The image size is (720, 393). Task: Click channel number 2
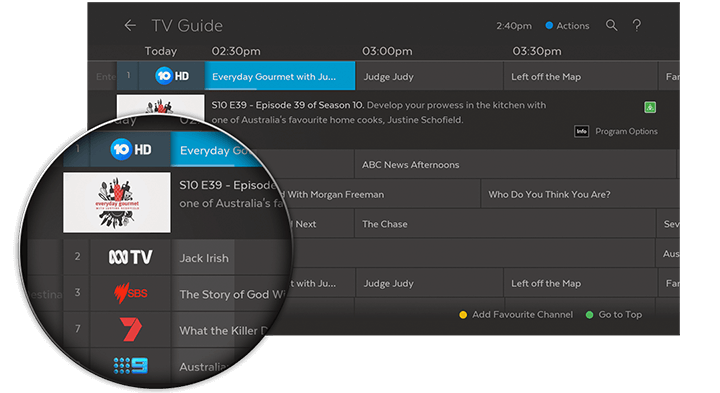tap(77, 256)
